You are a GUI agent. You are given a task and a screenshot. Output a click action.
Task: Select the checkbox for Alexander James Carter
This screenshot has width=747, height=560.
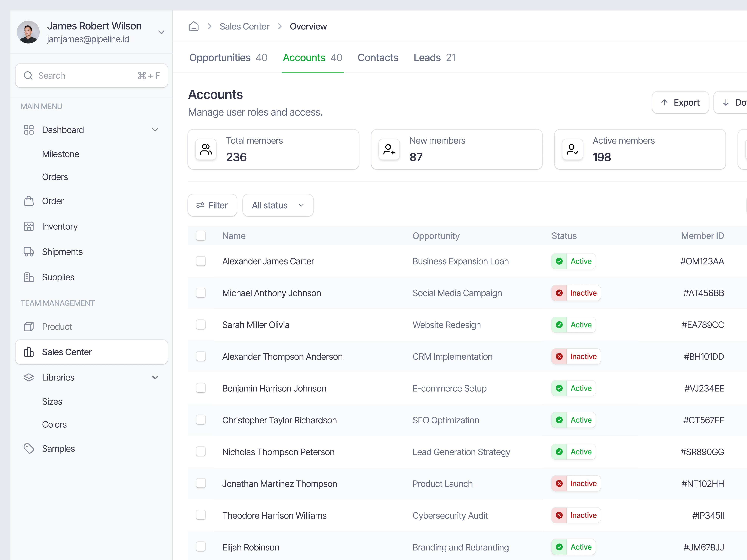click(x=201, y=261)
